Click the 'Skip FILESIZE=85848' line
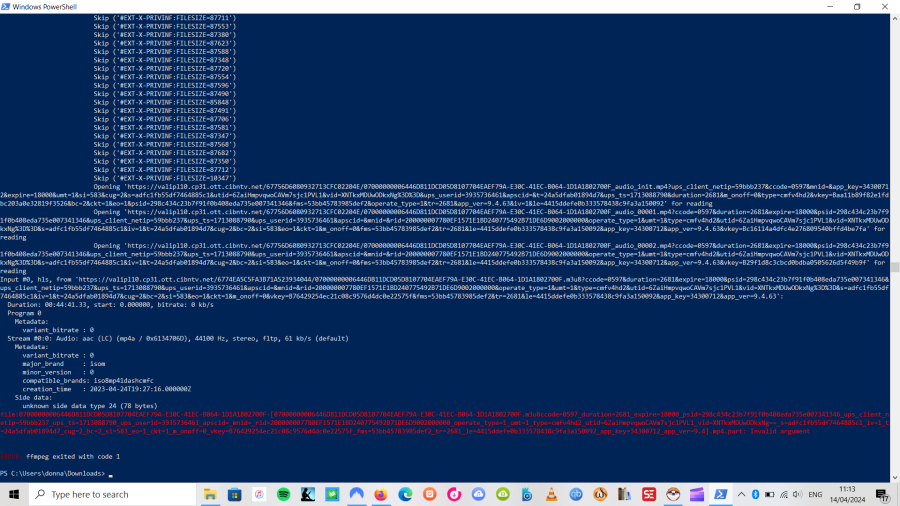This screenshot has height=506, width=900. [165, 102]
